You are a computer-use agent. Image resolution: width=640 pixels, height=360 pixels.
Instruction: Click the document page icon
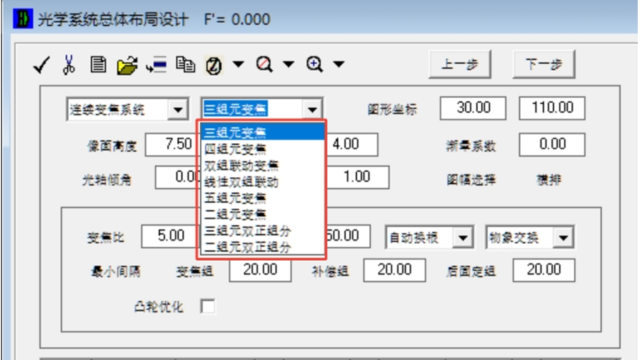(98, 64)
